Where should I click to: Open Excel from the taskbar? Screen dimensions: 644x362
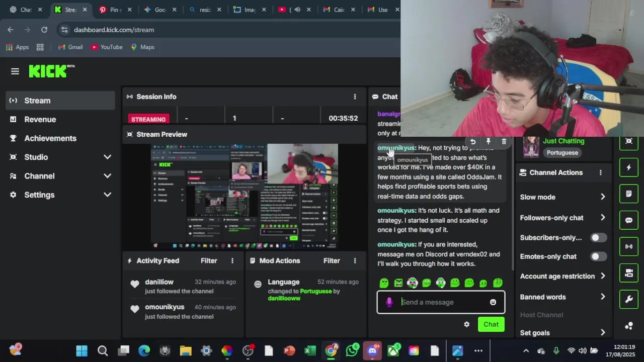point(310,350)
